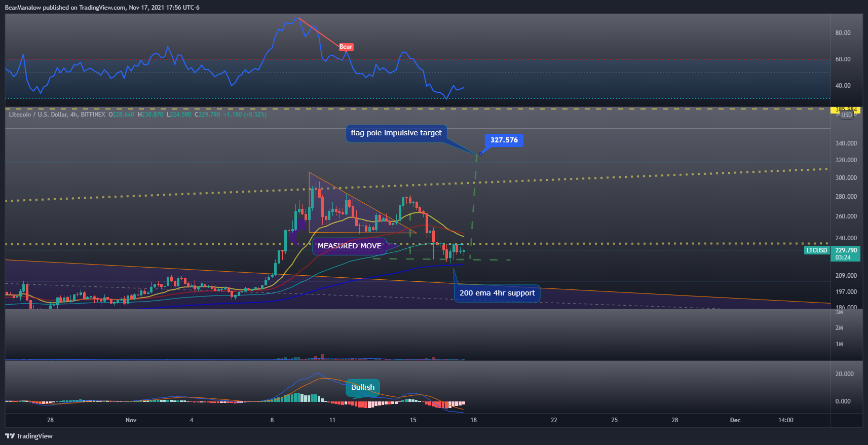Click the TradingView logo icon
Image resolution: width=868 pixels, height=445 pixels.
click(x=10, y=436)
